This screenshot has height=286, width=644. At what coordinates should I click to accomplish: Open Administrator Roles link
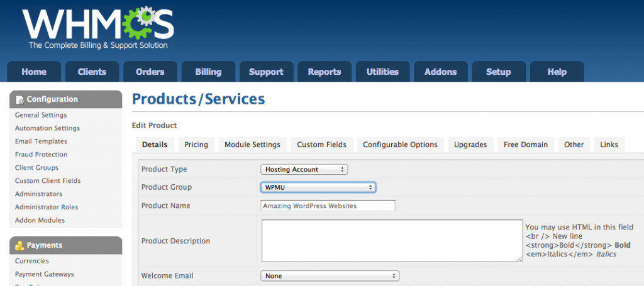pos(47,207)
